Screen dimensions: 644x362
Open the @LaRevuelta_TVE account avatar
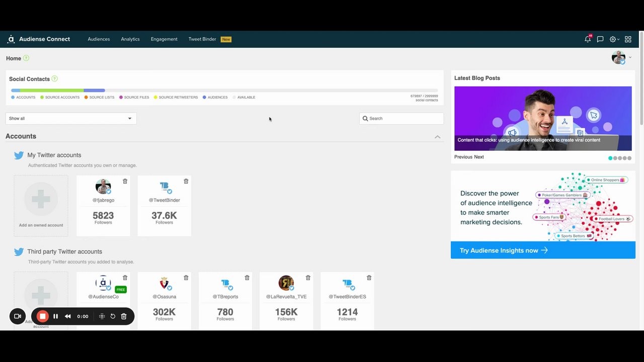(x=286, y=283)
